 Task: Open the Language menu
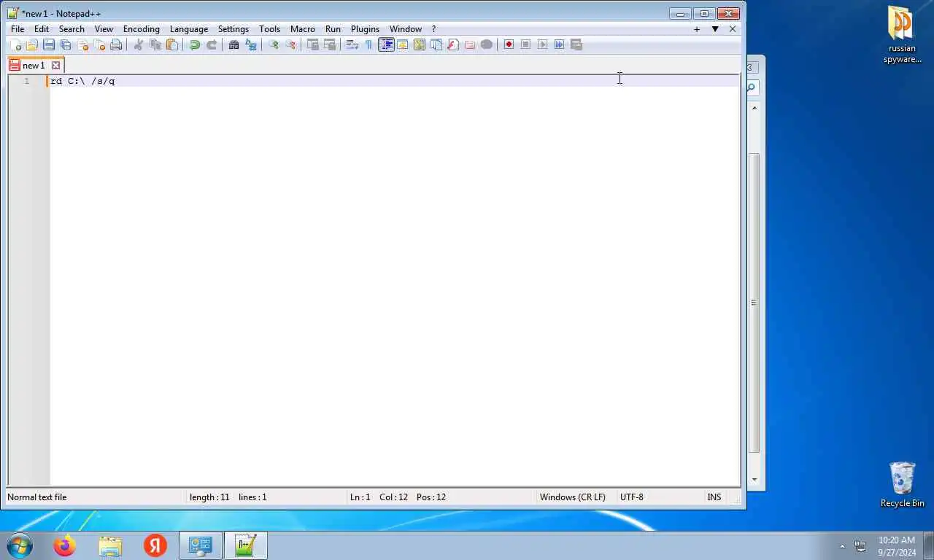(x=189, y=29)
